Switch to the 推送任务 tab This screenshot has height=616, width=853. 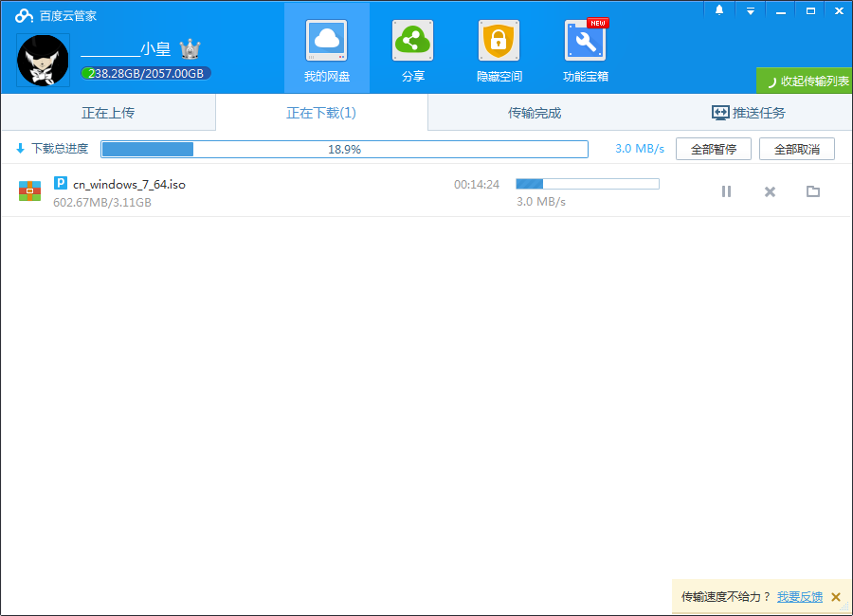tap(749, 113)
